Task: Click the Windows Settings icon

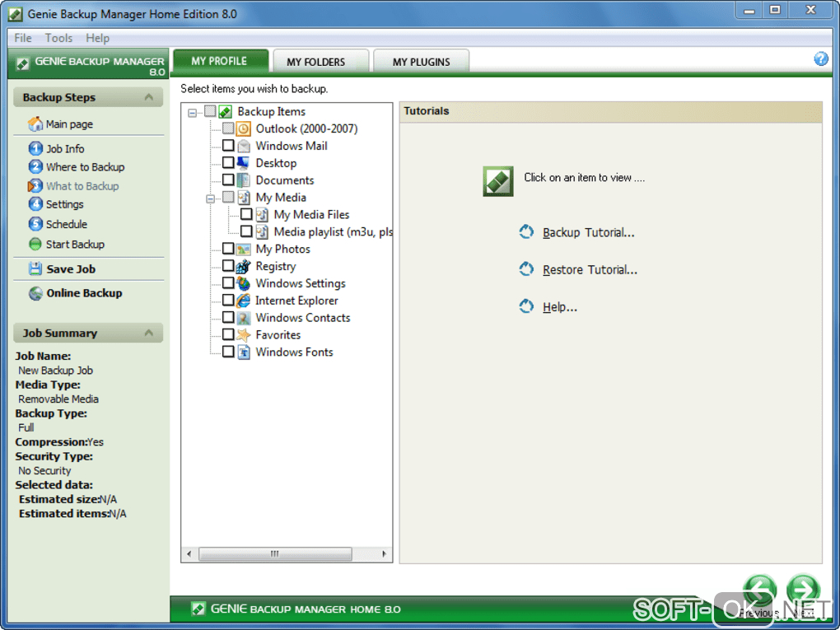Action: (244, 283)
